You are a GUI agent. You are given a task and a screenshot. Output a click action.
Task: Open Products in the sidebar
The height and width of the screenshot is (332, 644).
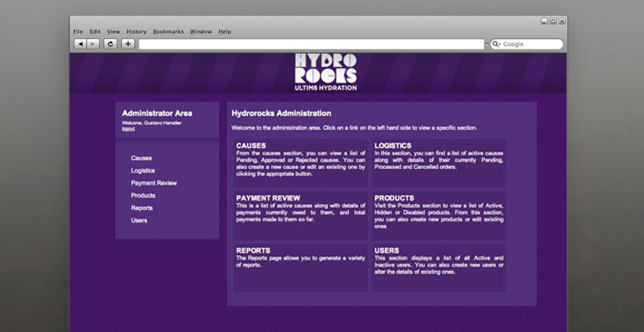[143, 195]
